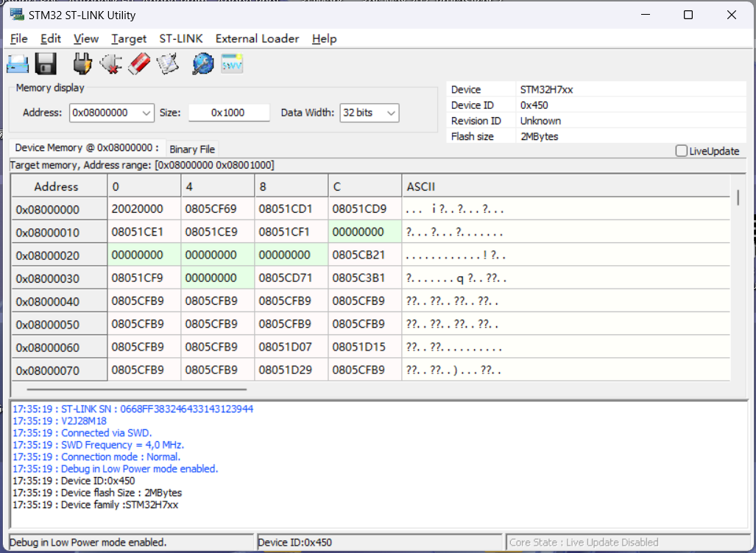Click the log line 'V2J28M18'
The image size is (756, 553).
pos(60,421)
